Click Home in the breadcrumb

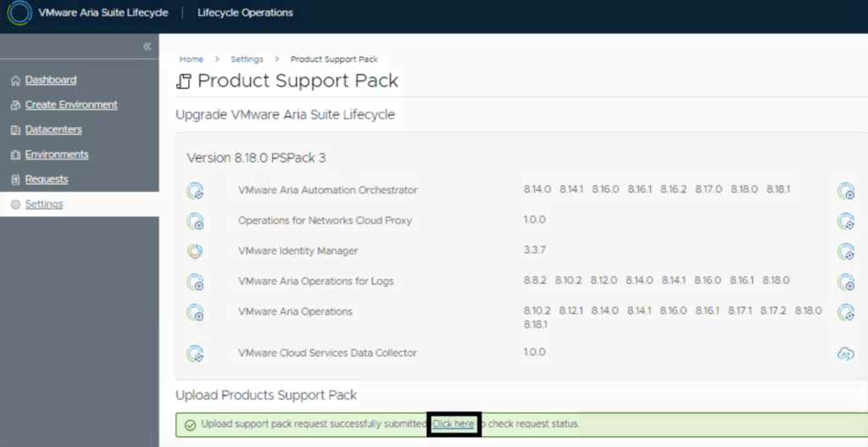pyautogui.click(x=192, y=59)
